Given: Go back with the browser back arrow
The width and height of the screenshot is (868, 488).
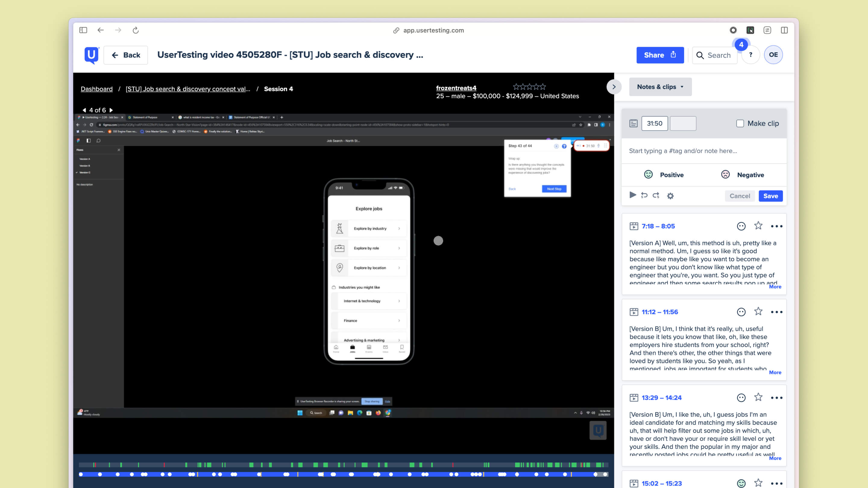Looking at the screenshot, I should coord(100,30).
